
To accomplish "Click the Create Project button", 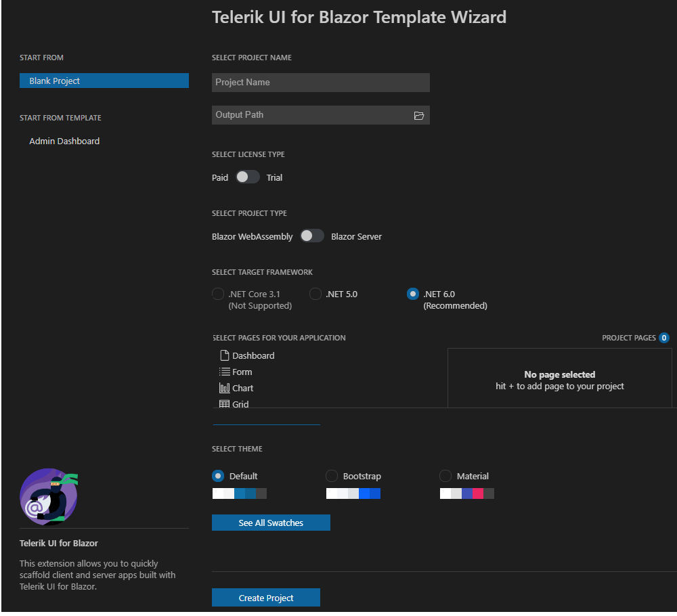I will [x=266, y=598].
